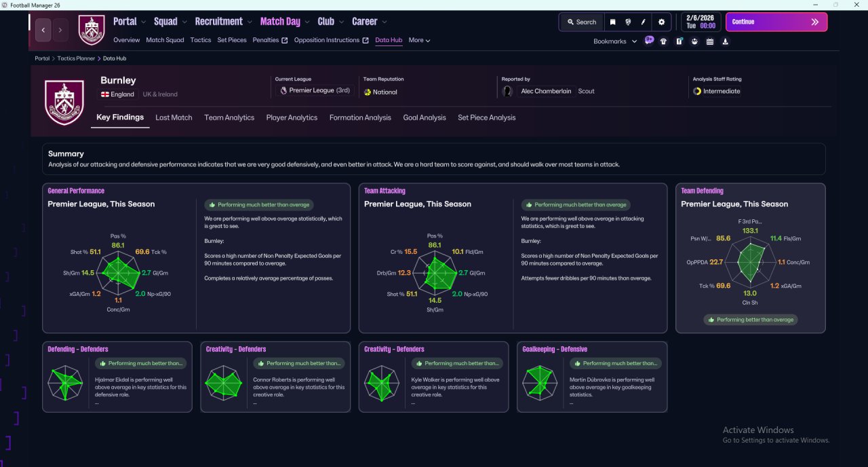Open the More submenu dropdown
868x467 pixels.
point(419,40)
